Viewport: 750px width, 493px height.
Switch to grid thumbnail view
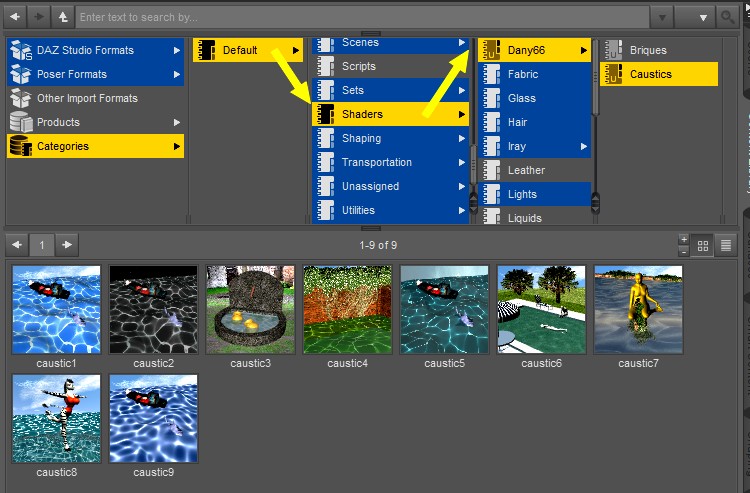click(703, 245)
